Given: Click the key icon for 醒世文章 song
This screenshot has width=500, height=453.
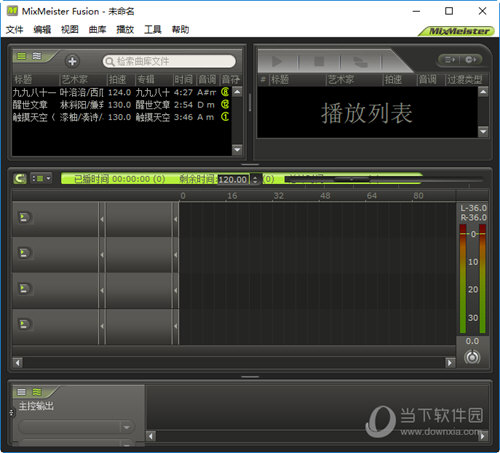Looking at the screenshot, I should coord(225,105).
